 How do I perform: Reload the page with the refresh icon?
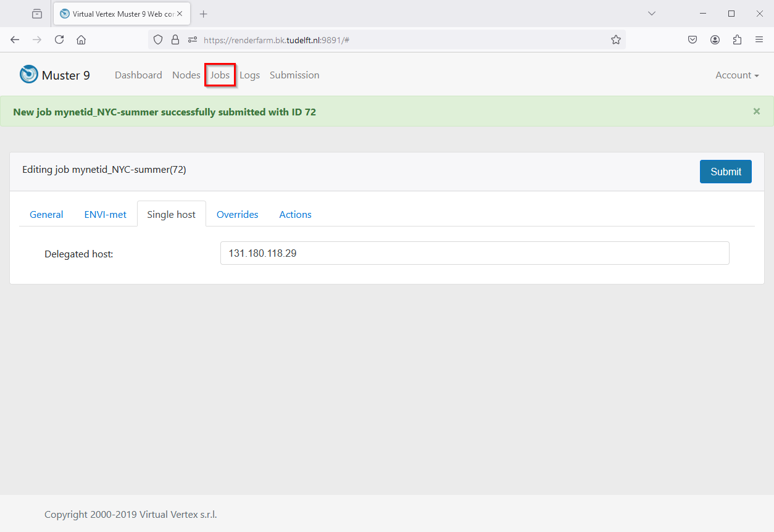59,39
